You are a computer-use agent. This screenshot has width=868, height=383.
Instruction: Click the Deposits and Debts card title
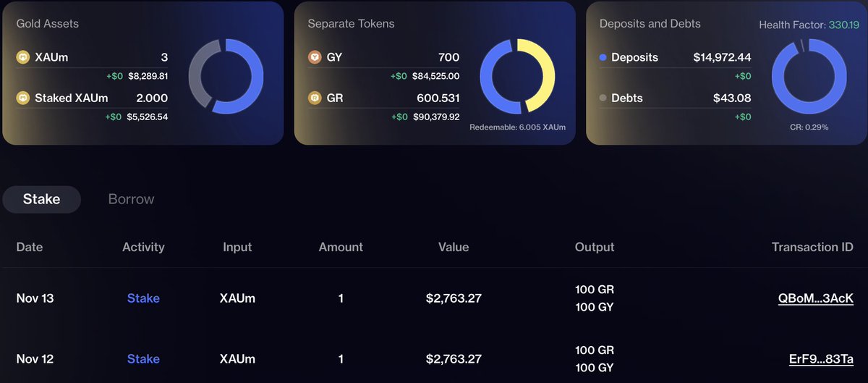click(650, 24)
